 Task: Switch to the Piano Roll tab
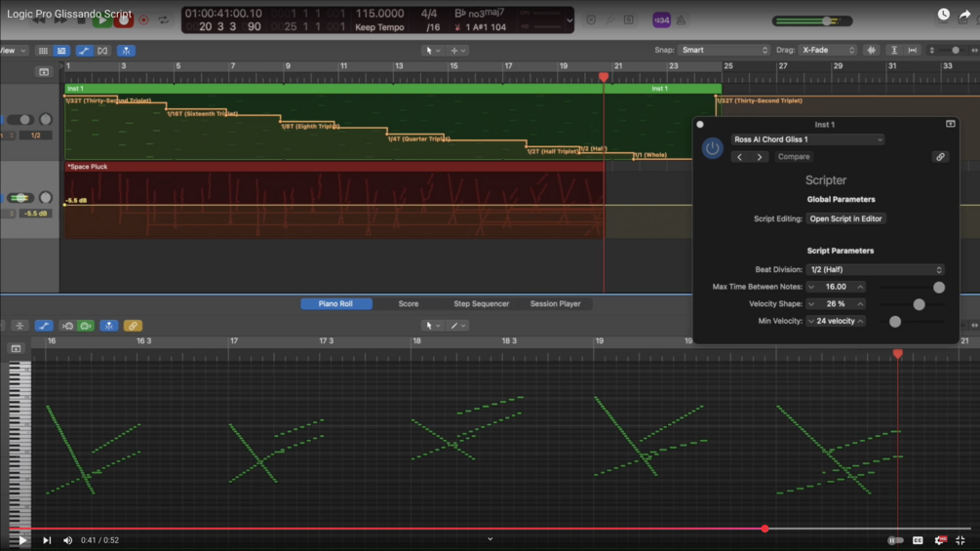(336, 303)
